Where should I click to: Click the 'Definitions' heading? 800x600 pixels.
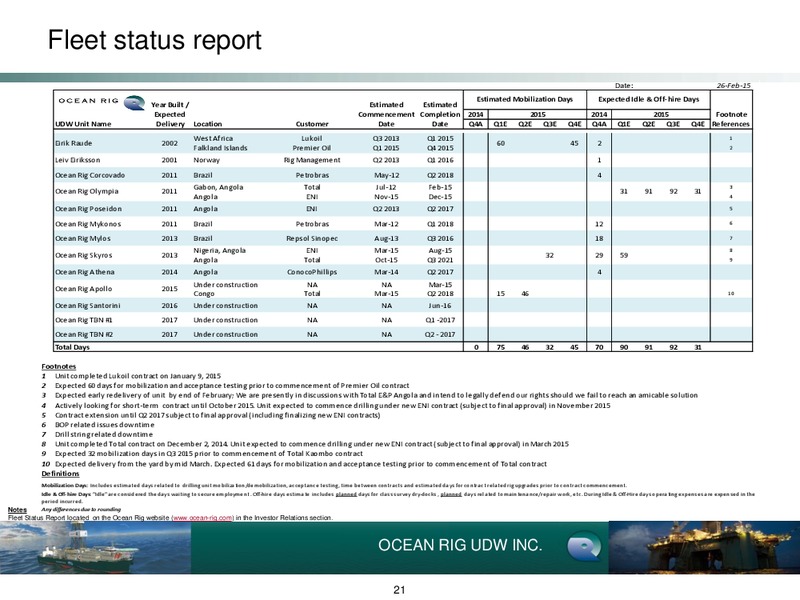click(x=60, y=474)
